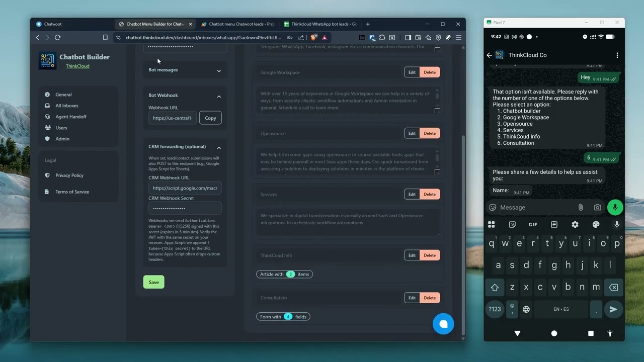Image resolution: width=644 pixels, height=362 pixels.
Task: Go to All Inboxes in sidebar
Action: (67, 106)
